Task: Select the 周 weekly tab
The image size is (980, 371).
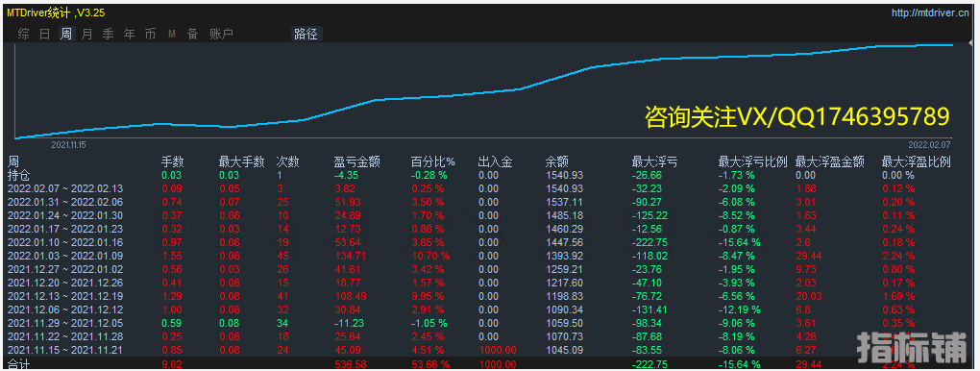Action: pos(65,35)
